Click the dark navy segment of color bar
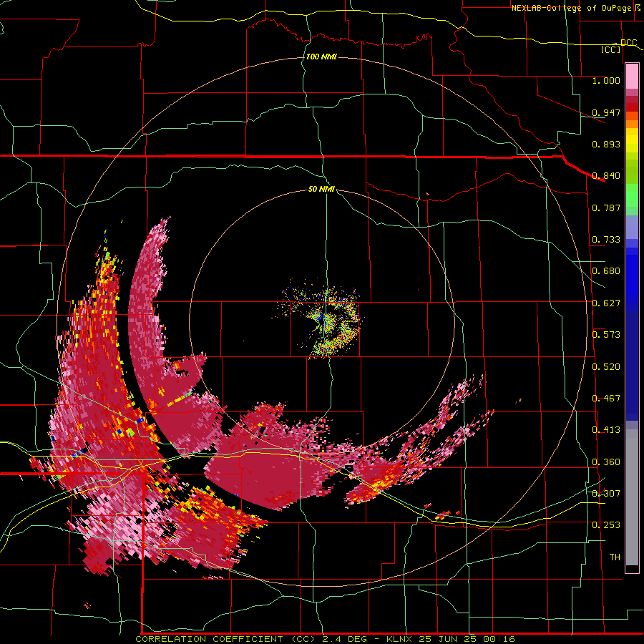 click(x=632, y=366)
